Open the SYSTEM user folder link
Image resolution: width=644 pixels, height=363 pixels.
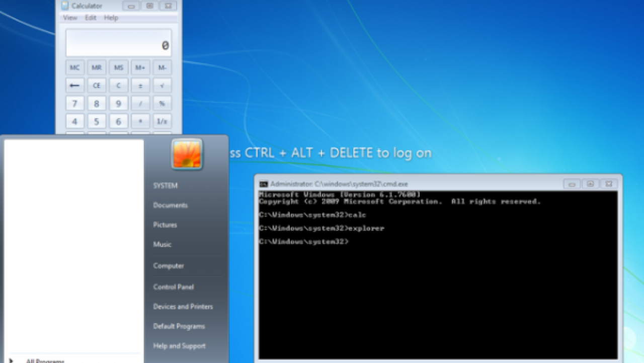coord(166,186)
